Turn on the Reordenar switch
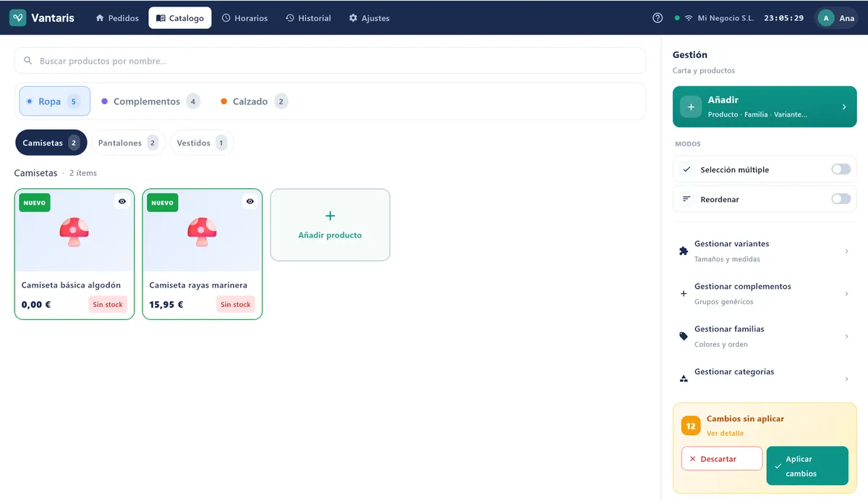 pos(841,199)
